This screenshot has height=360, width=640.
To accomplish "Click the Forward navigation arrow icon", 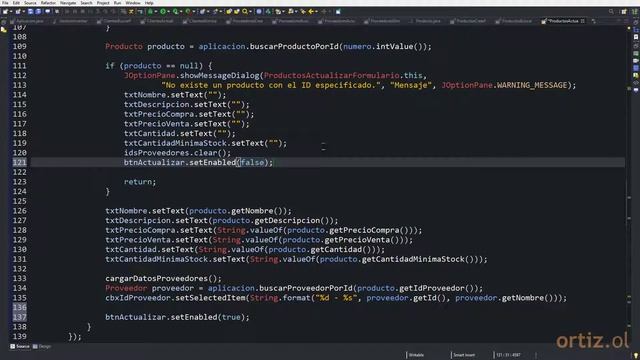I will pyautogui.click(x=324, y=11).
